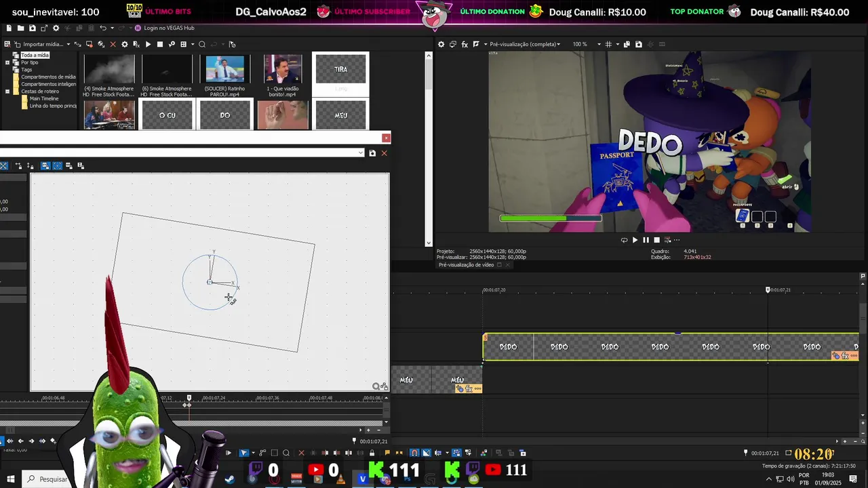Open Pré-visualização (completa) quality dropdown
The image size is (868, 488).
point(525,44)
